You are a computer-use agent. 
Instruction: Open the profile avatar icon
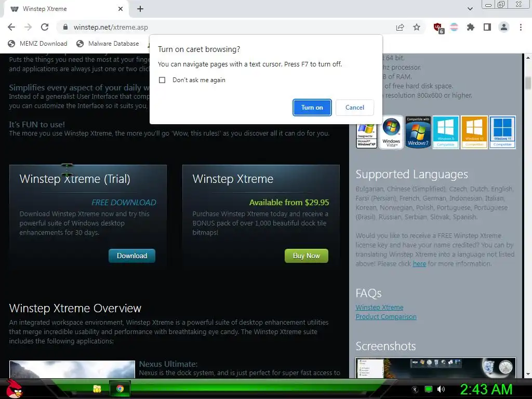[504, 27]
